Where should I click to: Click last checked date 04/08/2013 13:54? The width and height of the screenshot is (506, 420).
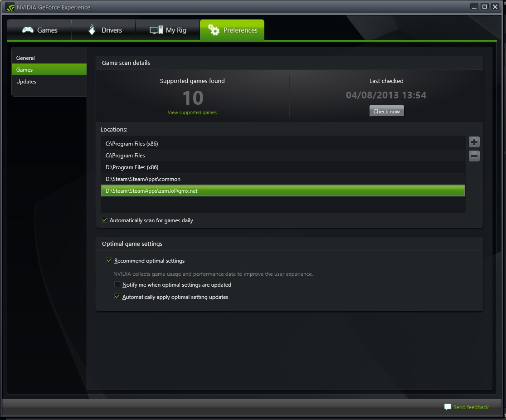(386, 95)
